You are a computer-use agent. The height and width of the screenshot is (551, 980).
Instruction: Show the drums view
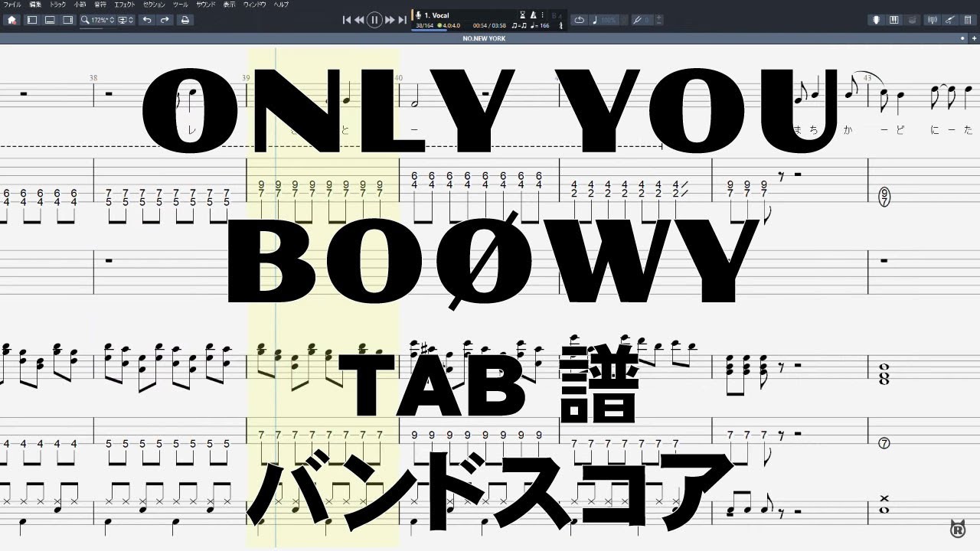point(911,20)
